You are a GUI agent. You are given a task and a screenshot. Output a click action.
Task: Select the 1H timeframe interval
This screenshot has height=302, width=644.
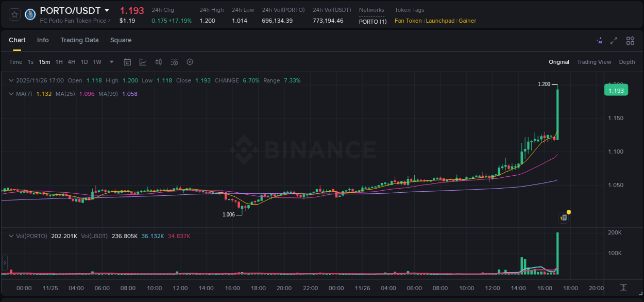[x=58, y=62]
